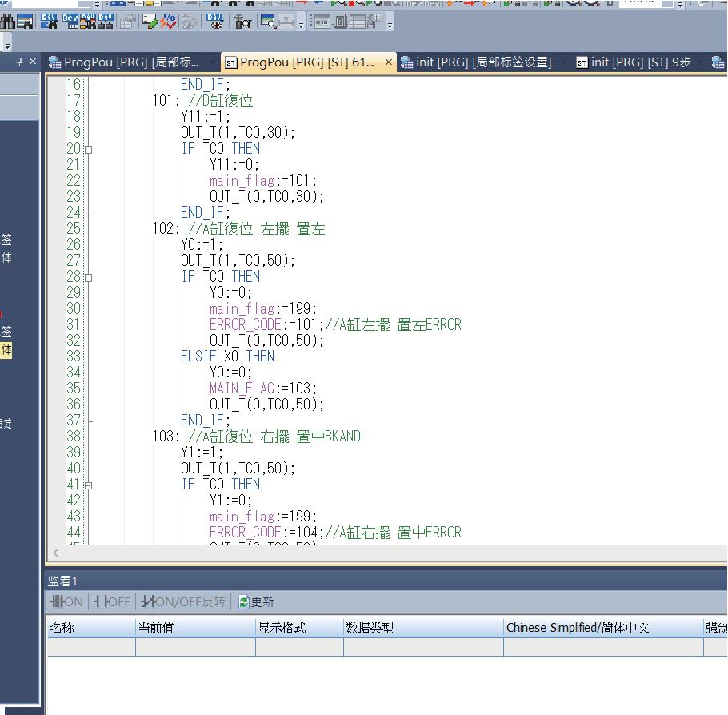The image size is (728, 715).
Task: Click the partially visible last tab icon
Action: point(718,62)
